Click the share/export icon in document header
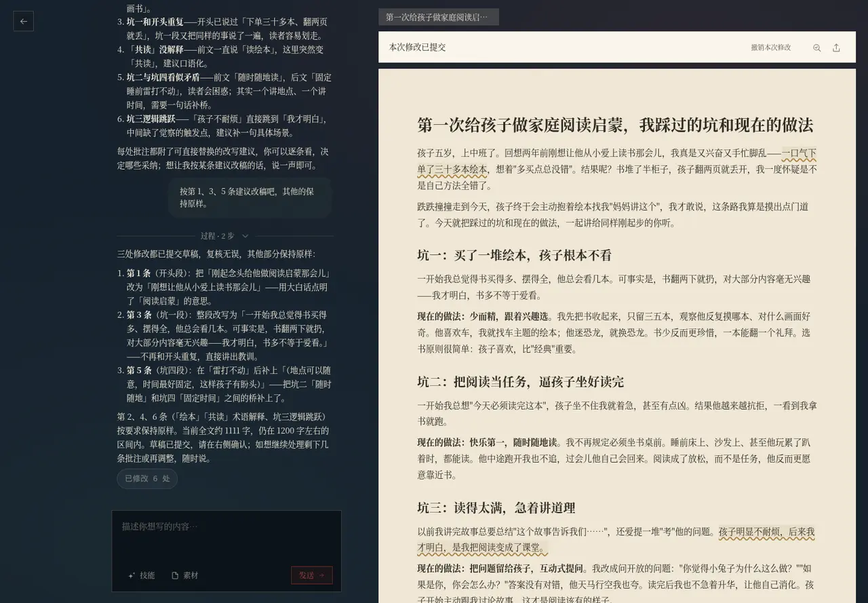This screenshot has width=868, height=603. (x=836, y=47)
